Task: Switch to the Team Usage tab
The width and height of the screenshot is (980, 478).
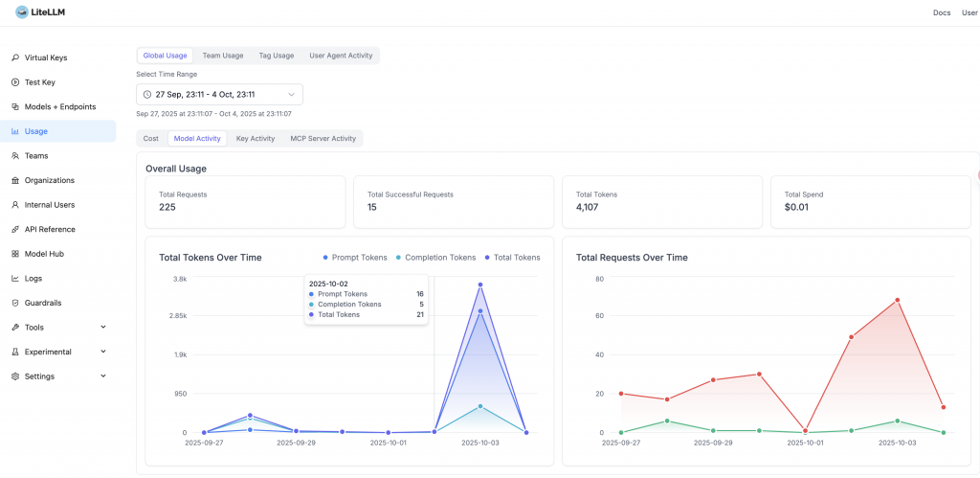Action: coord(223,56)
